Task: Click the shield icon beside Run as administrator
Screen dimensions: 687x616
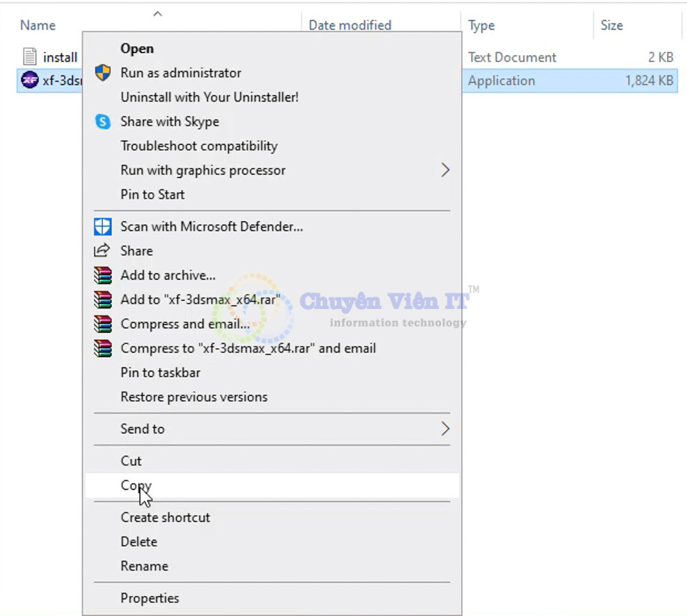Action: 102,73
